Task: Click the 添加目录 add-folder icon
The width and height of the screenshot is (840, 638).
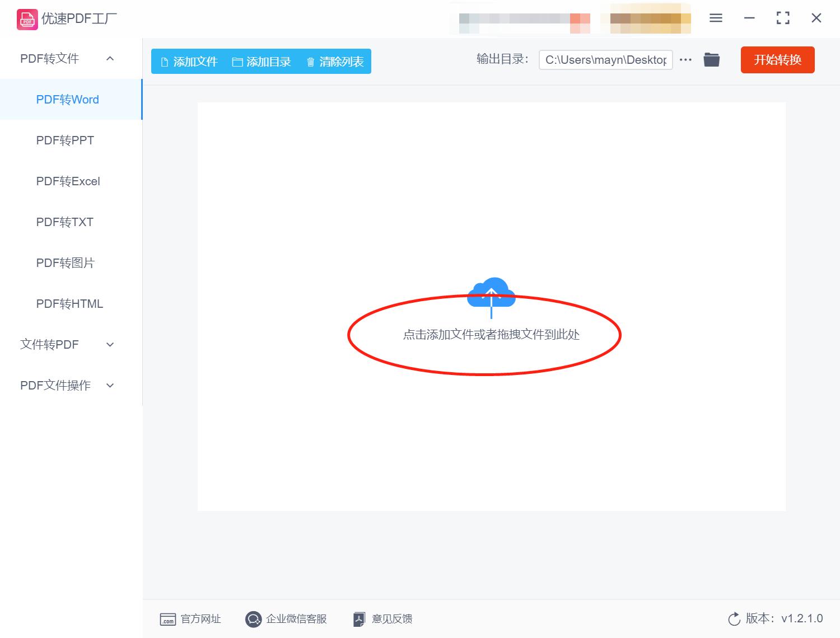Action: [x=237, y=62]
